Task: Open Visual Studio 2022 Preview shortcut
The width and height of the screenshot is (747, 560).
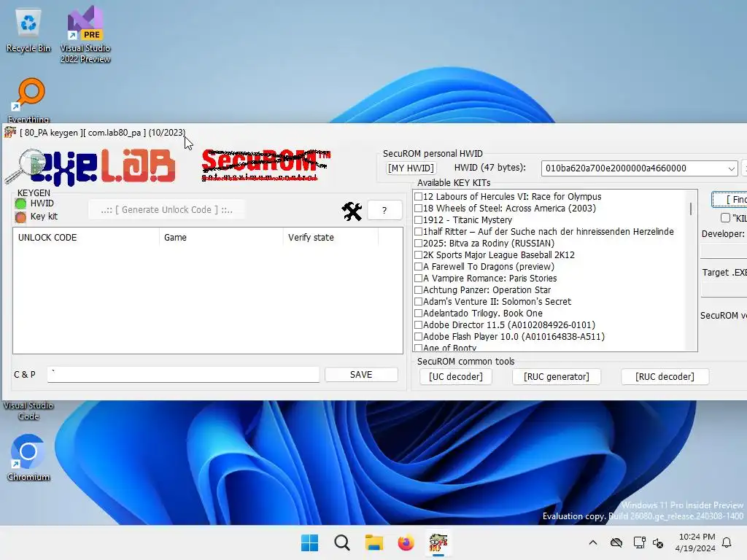Action: (x=85, y=35)
